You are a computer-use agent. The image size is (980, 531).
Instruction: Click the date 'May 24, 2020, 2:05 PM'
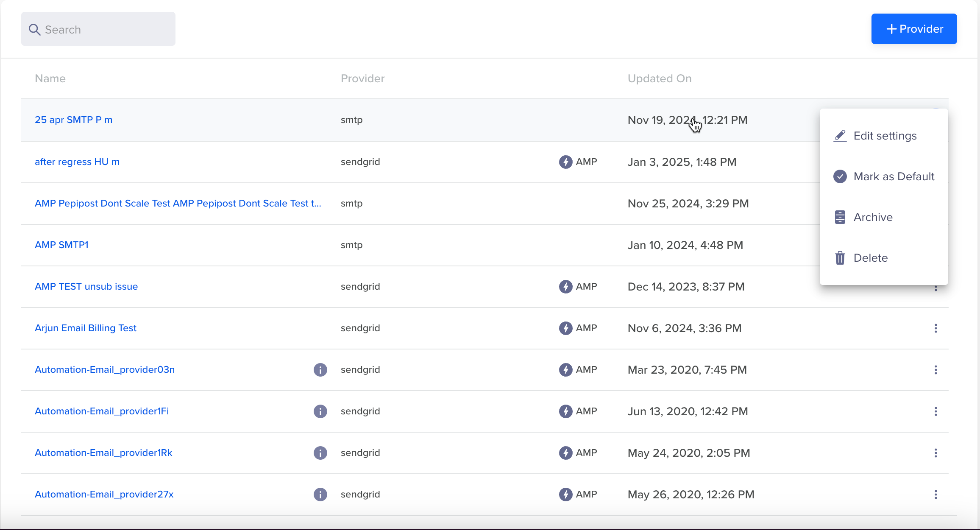point(689,453)
